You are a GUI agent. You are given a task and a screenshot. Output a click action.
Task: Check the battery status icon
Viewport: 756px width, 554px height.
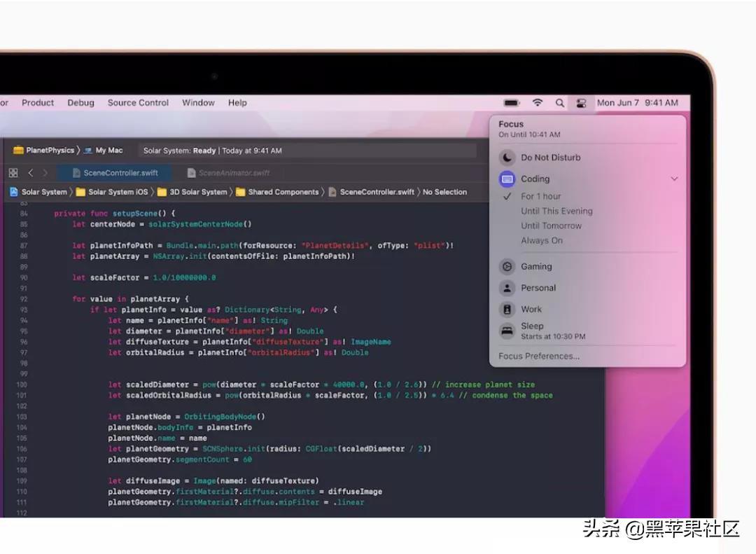(x=512, y=103)
